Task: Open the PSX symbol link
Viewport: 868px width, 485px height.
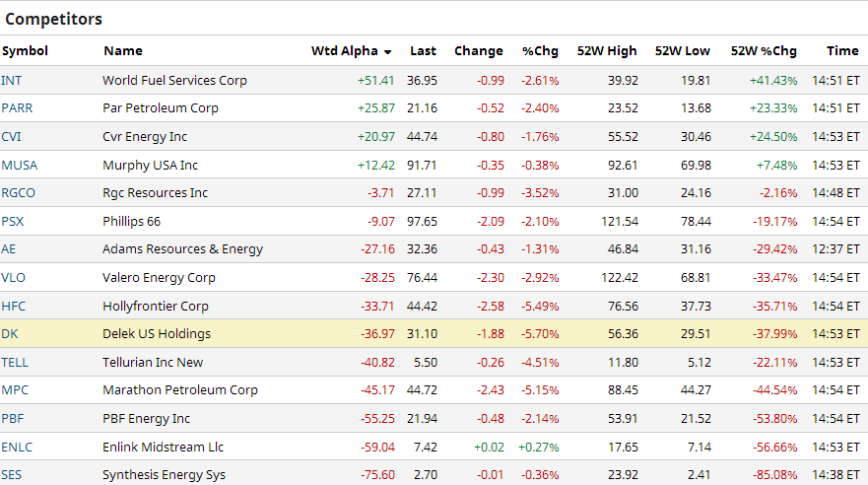Action: (13, 222)
